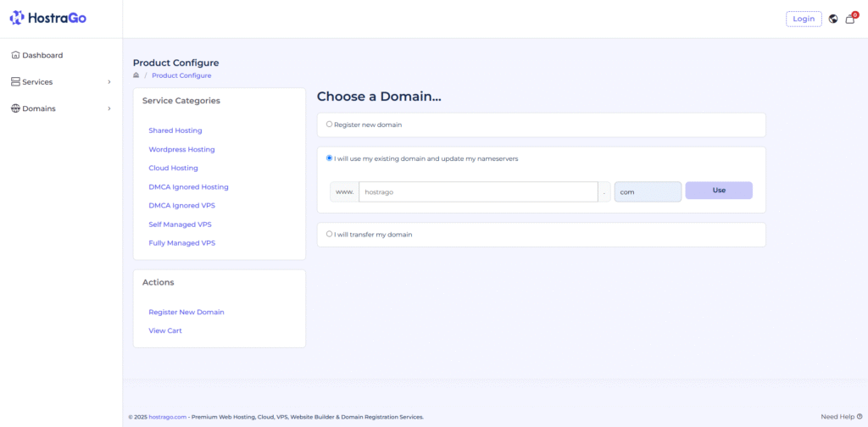The height and width of the screenshot is (427, 868).
Task: Click the www. prefix label
Action: pos(344,192)
